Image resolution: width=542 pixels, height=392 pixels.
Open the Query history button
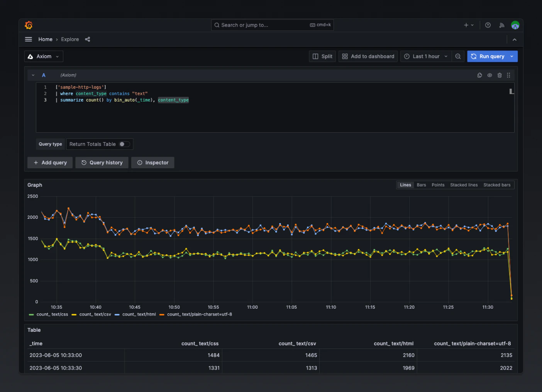[102, 163]
